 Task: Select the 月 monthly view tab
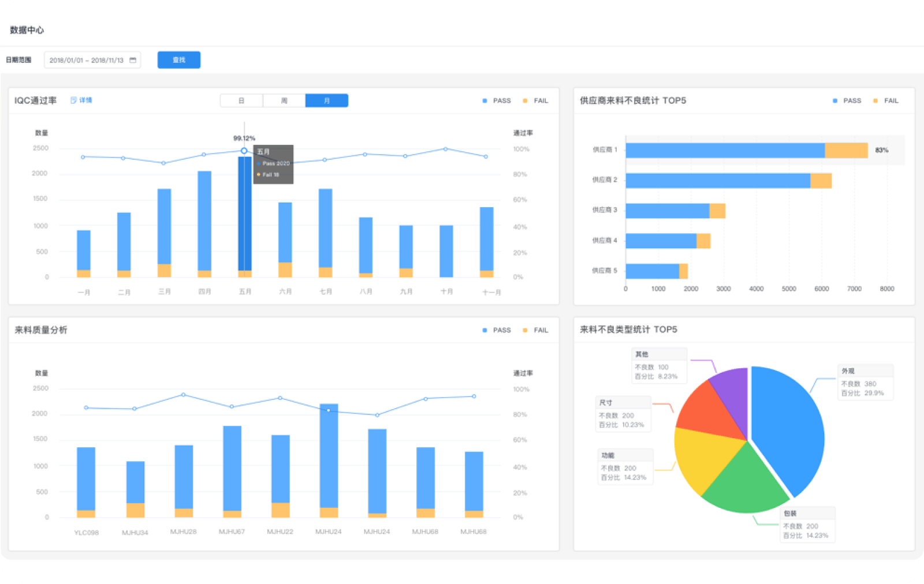326,101
